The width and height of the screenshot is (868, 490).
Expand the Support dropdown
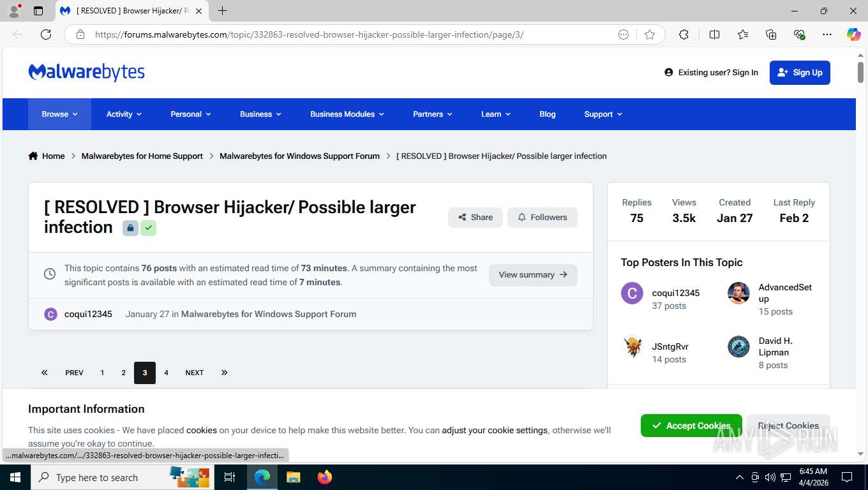click(x=603, y=114)
